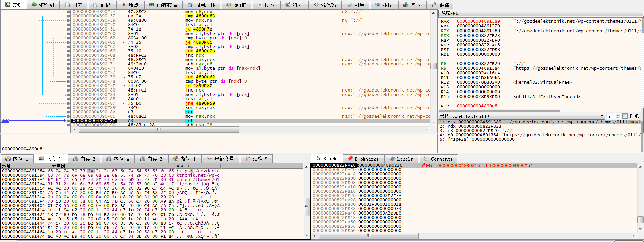The image size is (644, 242).
Task: Click the 隐藏FPU button
Action: [450, 13]
